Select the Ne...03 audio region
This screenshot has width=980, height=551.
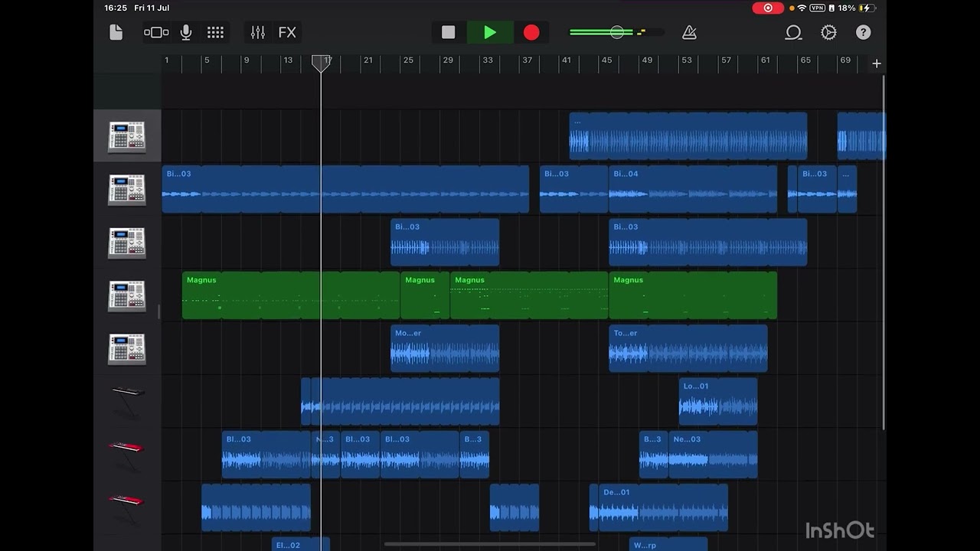(713, 455)
